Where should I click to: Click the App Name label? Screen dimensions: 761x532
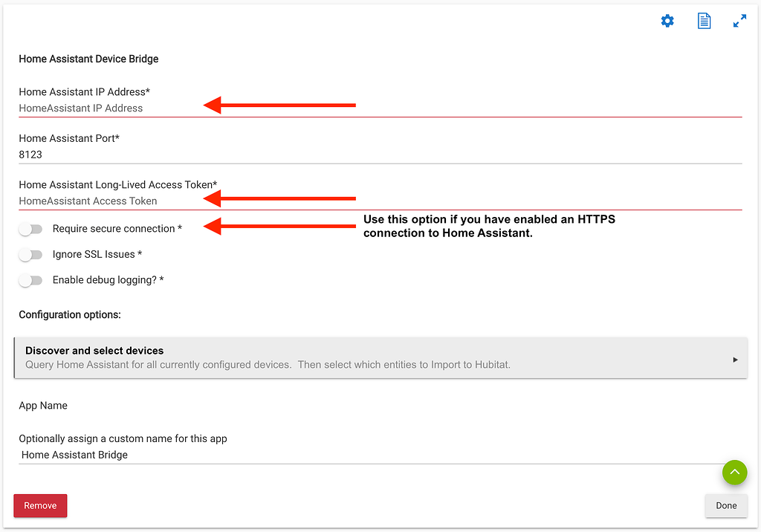click(x=43, y=405)
